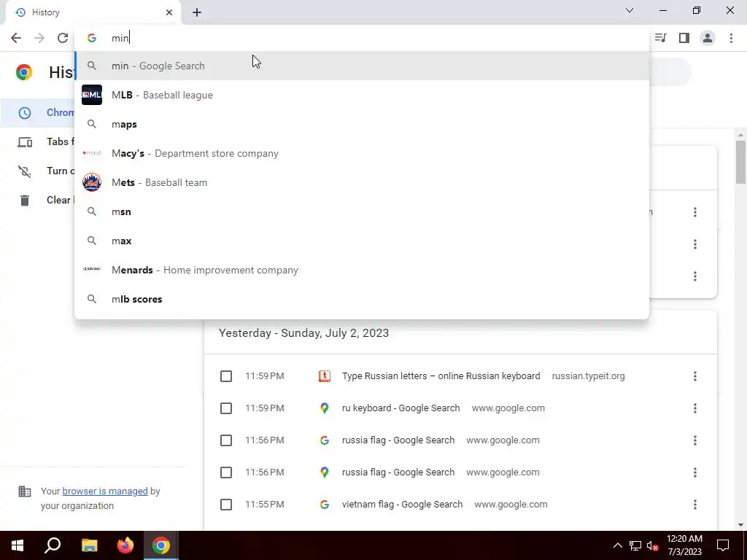This screenshot has height=560, width=747.
Task: Close the History tab
Action: pyautogui.click(x=169, y=12)
